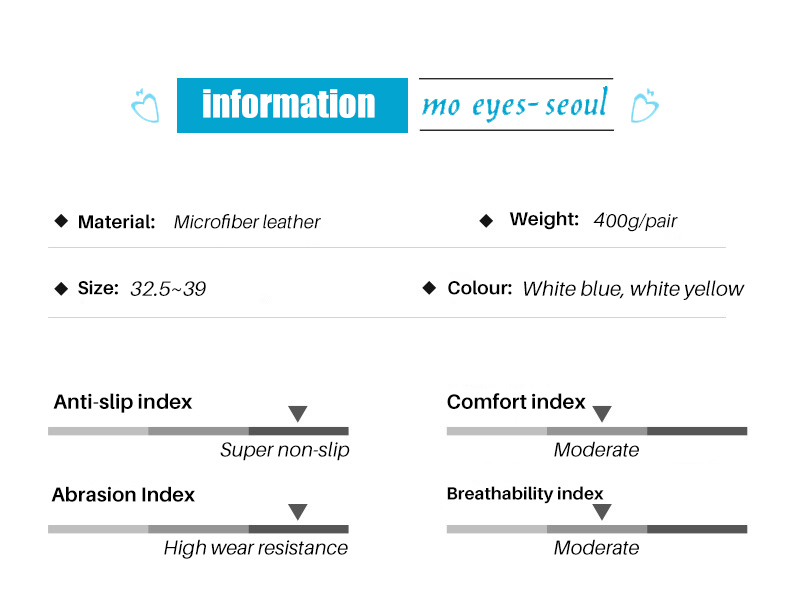Viewport: 790px width, 591px height.
Task: Click the blue information banner
Action: click(292, 105)
